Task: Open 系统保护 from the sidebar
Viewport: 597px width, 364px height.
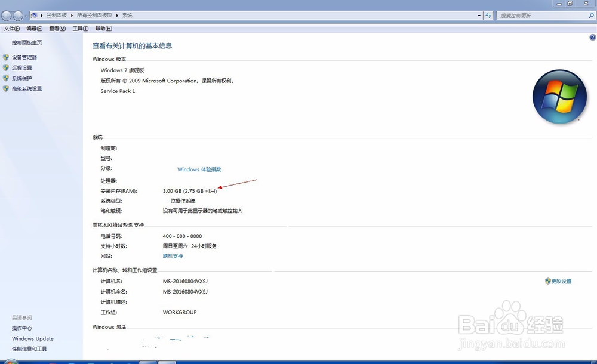Action: pyautogui.click(x=21, y=78)
